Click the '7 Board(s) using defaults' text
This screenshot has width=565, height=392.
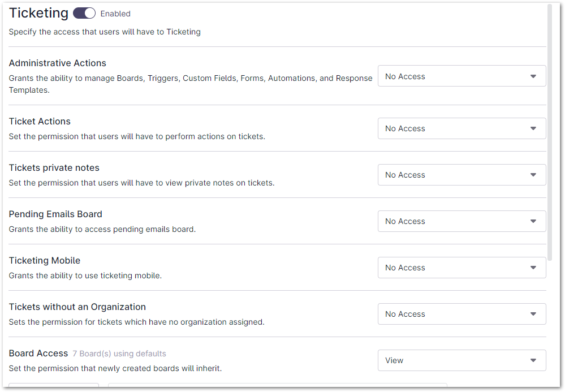[119, 354]
